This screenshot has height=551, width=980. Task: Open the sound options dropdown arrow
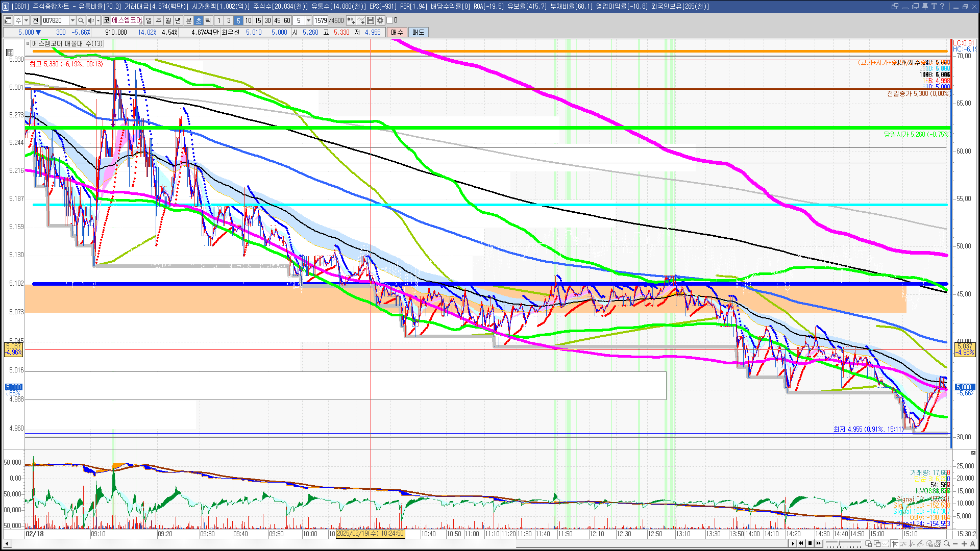98,20
